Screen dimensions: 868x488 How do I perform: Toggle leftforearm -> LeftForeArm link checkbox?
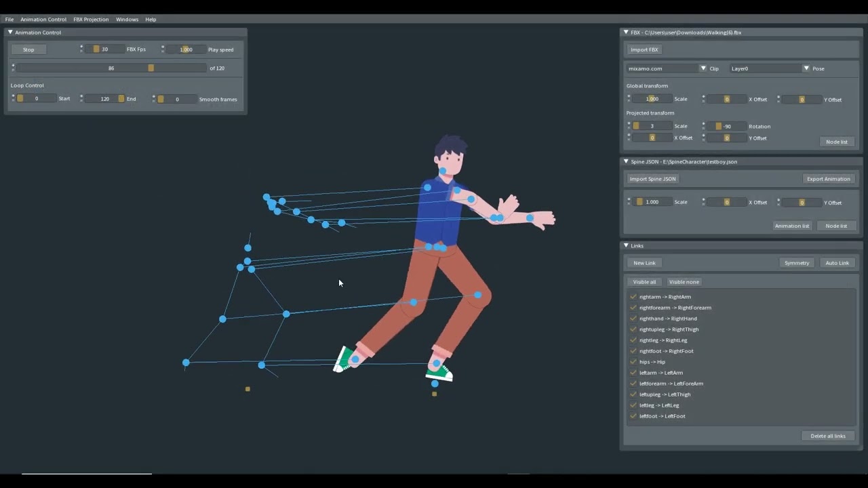[633, 384]
